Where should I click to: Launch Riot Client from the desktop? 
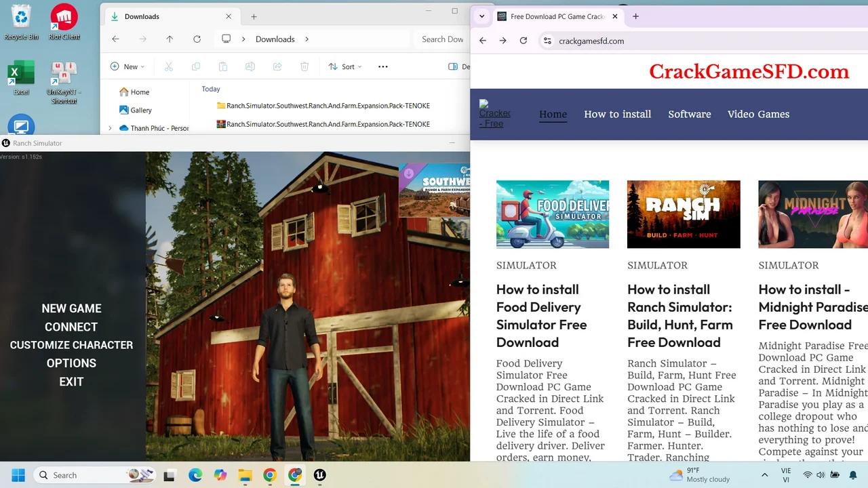click(64, 22)
